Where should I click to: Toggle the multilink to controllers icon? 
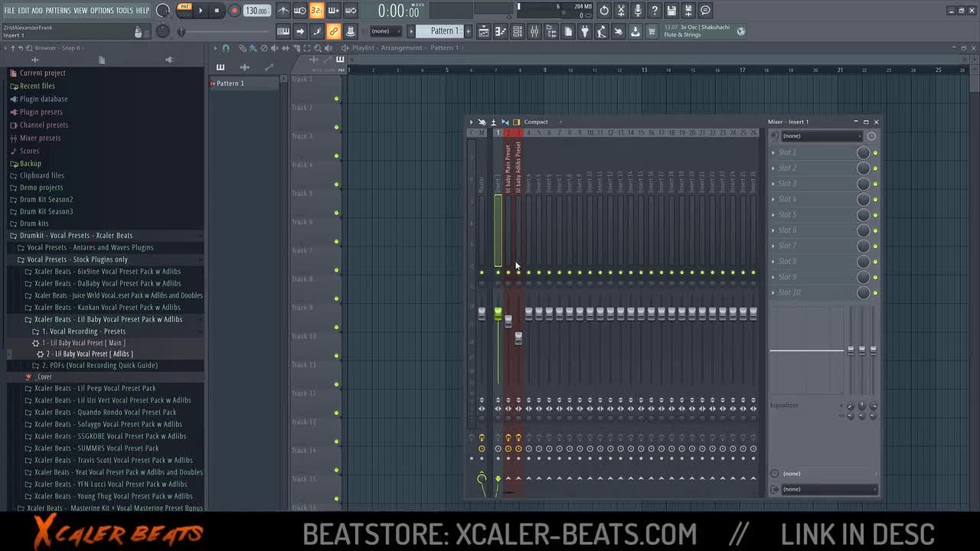coord(334,31)
